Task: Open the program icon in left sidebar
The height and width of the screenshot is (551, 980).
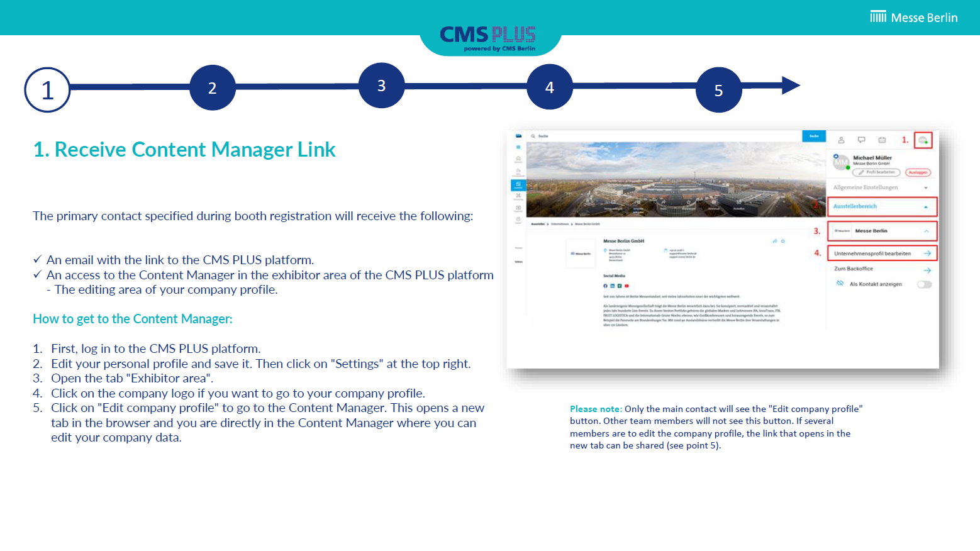Action: [x=518, y=208]
